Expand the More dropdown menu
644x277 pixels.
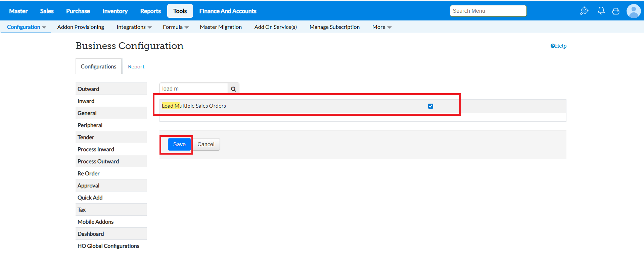382,27
